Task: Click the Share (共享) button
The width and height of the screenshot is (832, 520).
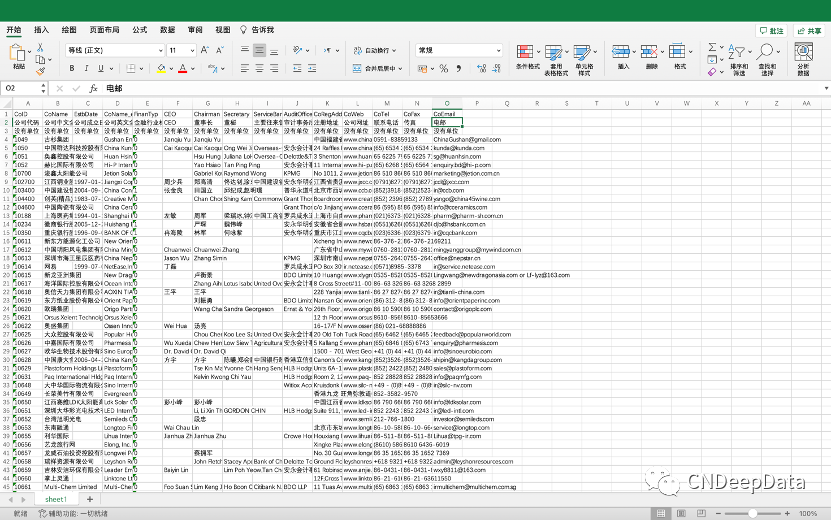Action: click(x=809, y=31)
